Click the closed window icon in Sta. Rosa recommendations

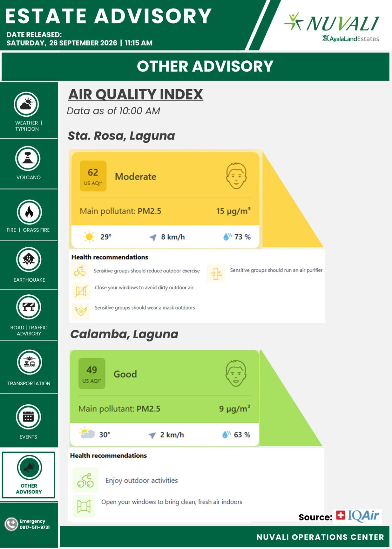[x=81, y=291]
